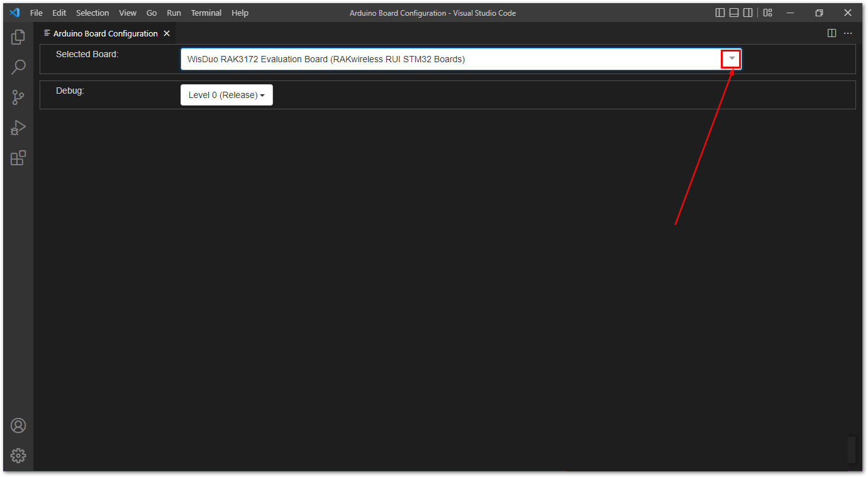
Task: Open Customize Layout icon
Action: point(767,13)
